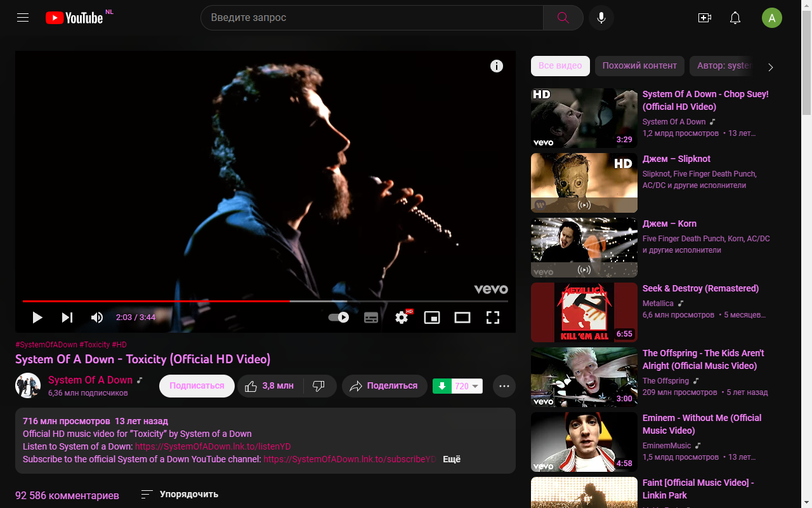Start voice search with microphone
The image size is (812, 508).
pyautogui.click(x=601, y=18)
